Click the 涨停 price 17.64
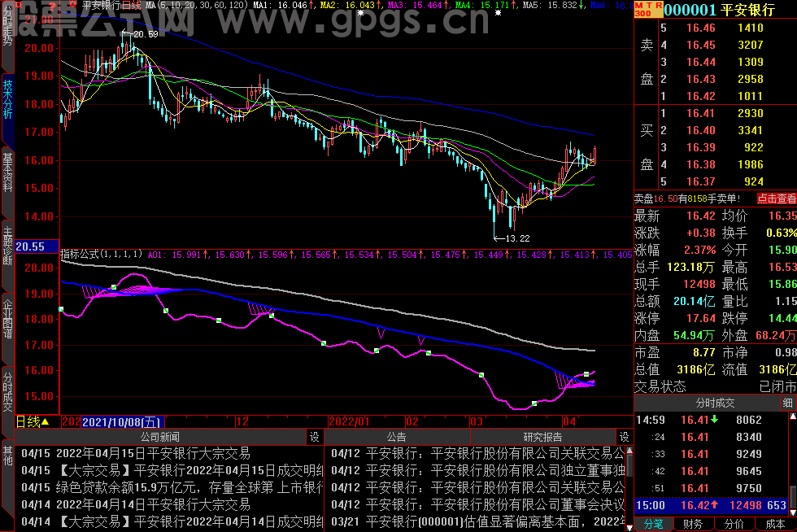Image resolution: width=797 pixels, height=532 pixels. (701, 318)
